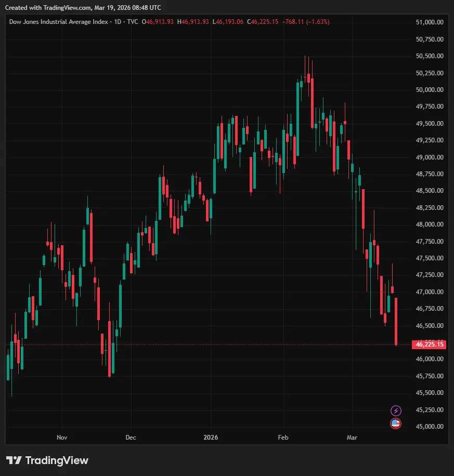Click the 47,500.00 price axis label
This screenshot has height=476, width=454.
pos(430,258)
